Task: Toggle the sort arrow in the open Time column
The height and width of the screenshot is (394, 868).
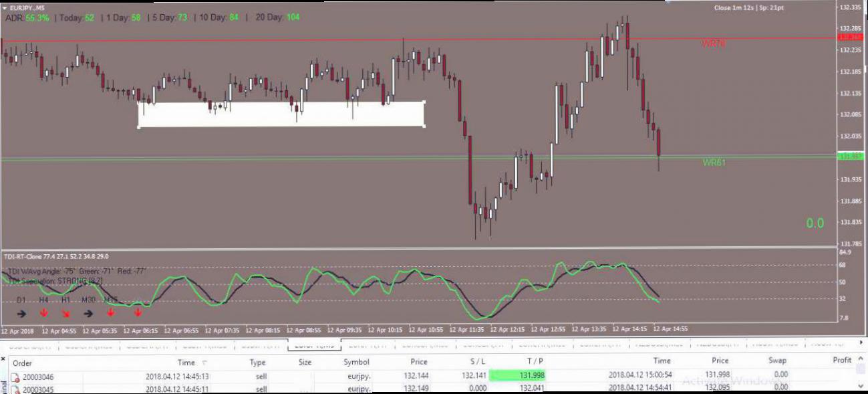Action: point(204,362)
